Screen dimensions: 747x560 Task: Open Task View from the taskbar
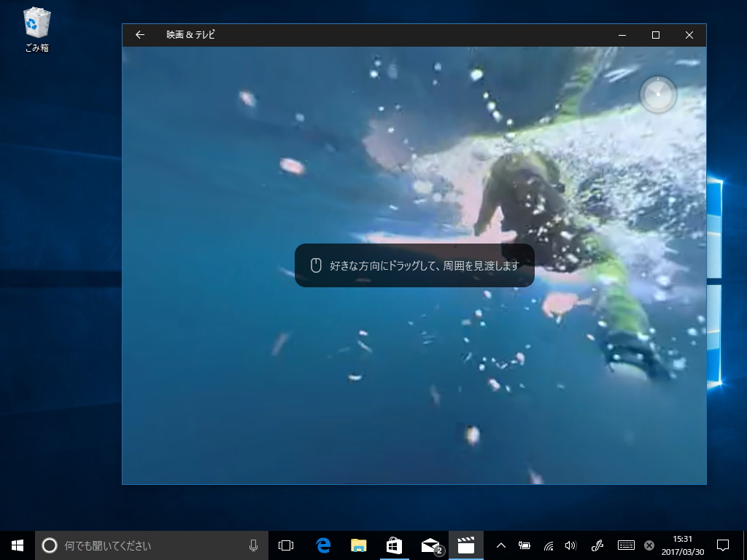click(286, 545)
